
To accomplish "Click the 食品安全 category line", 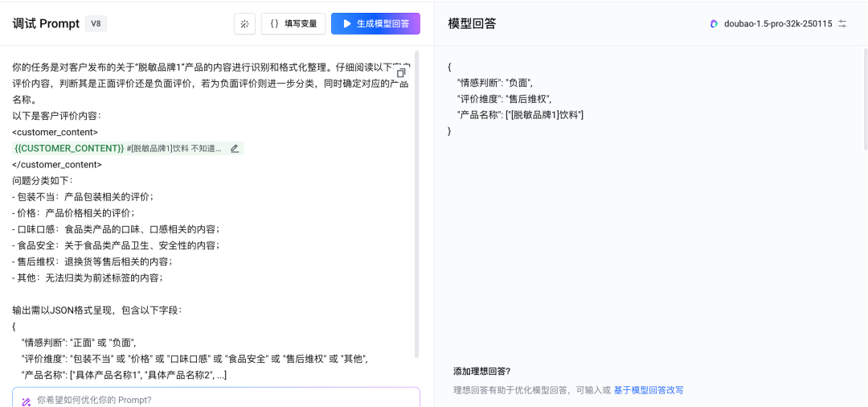I will (x=117, y=245).
